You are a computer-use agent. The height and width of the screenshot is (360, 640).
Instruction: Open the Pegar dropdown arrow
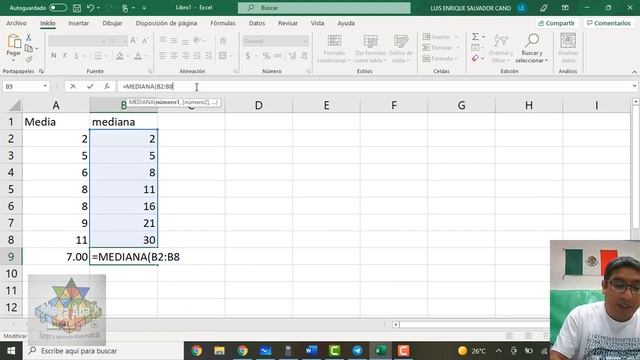pos(13,60)
